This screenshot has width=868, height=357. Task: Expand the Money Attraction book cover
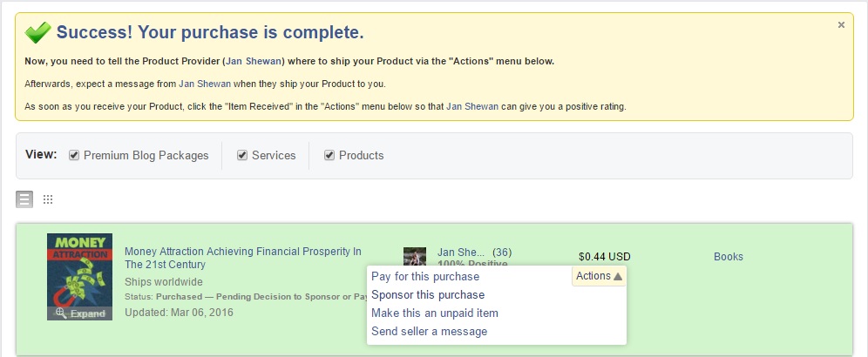(79, 313)
